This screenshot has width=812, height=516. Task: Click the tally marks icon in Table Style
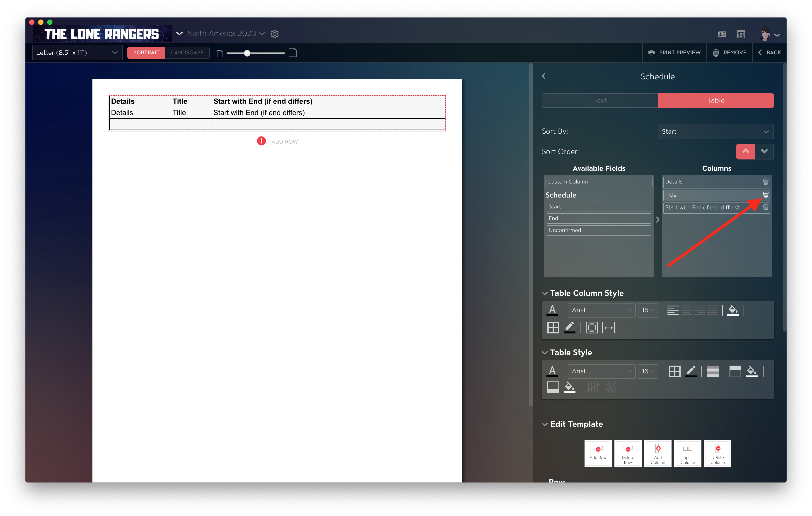pos(592,388)
